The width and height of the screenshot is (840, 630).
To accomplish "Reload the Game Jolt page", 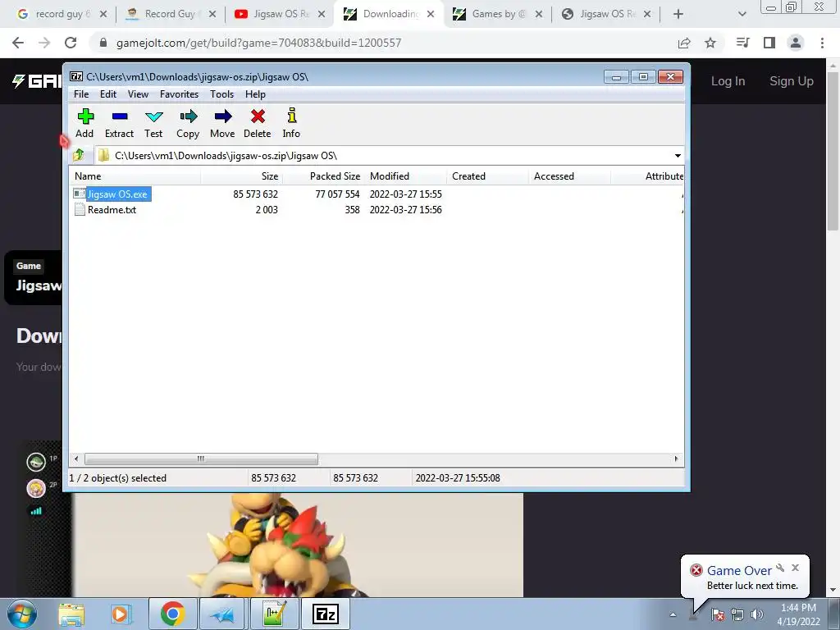I will click(x=71, y=43).
